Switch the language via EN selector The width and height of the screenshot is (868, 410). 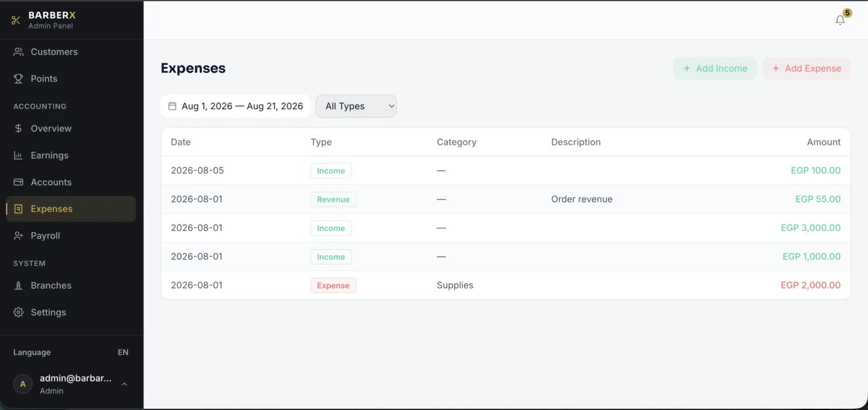(123, 352)
